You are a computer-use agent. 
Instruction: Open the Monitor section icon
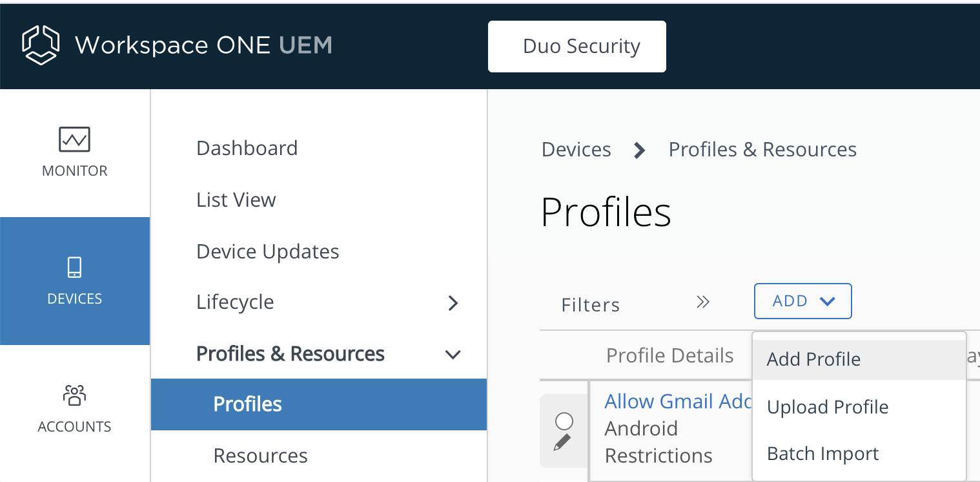pyautogui.click(x=74, y=138)
